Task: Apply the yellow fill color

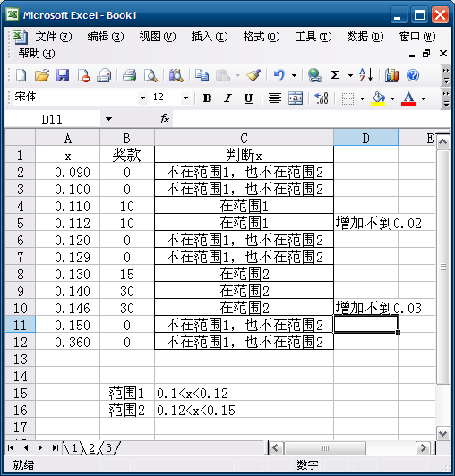Action: [378, 98]
